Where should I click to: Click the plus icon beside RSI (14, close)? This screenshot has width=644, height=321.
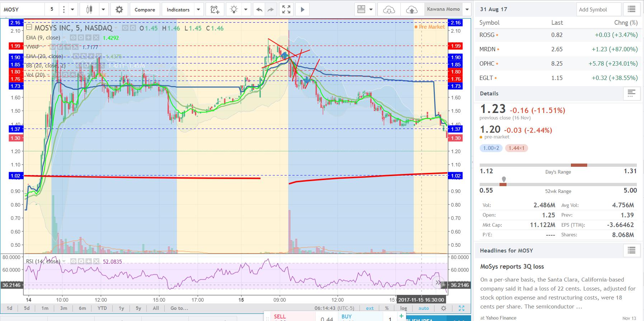(89, 261)
